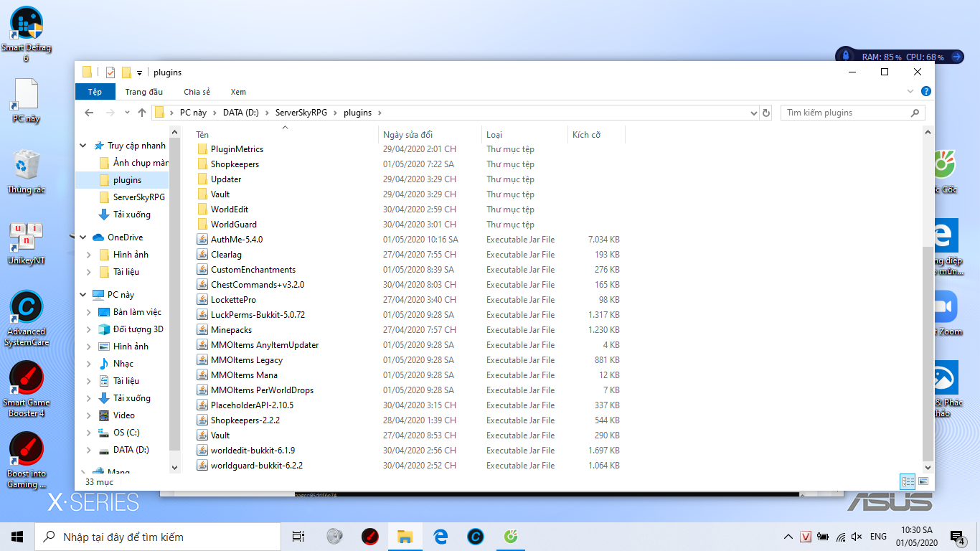Image resolution: width=980 pixels, height=551 pixels.
Task: Open Task View on the taskbar
Action: tap(298, 536)
